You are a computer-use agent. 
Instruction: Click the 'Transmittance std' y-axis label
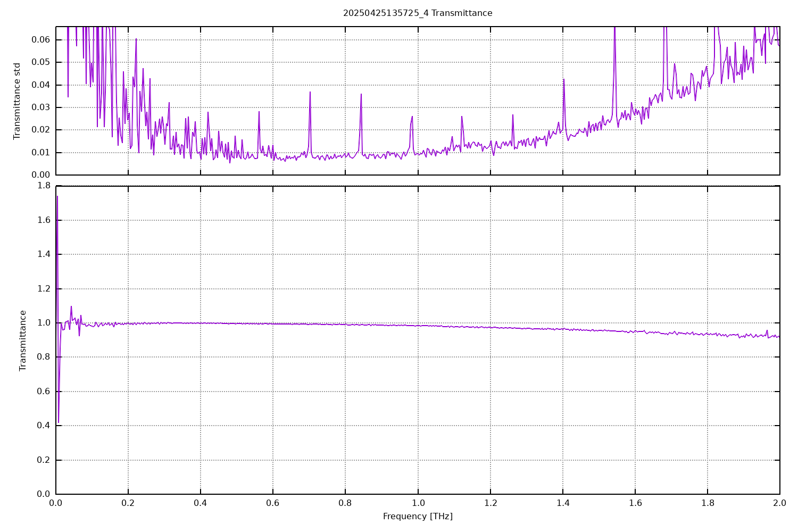pyautogui.click(x=17, y=101)
